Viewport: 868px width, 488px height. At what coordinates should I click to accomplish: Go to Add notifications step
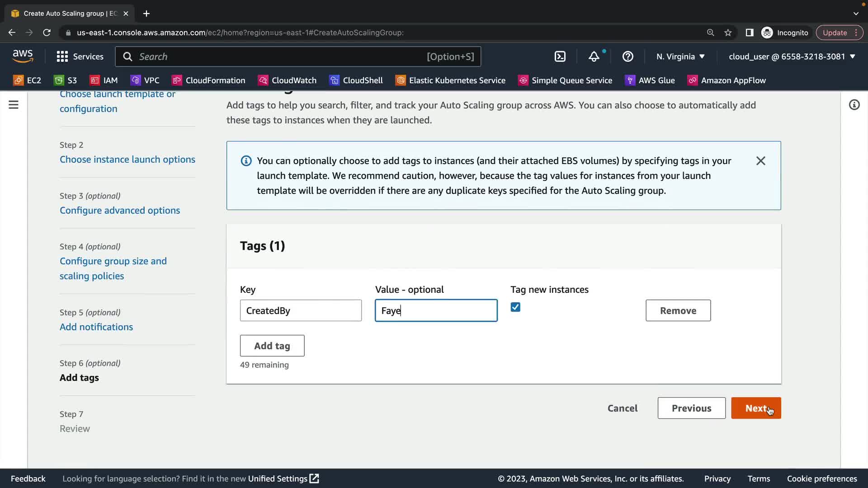pos(96,327)
